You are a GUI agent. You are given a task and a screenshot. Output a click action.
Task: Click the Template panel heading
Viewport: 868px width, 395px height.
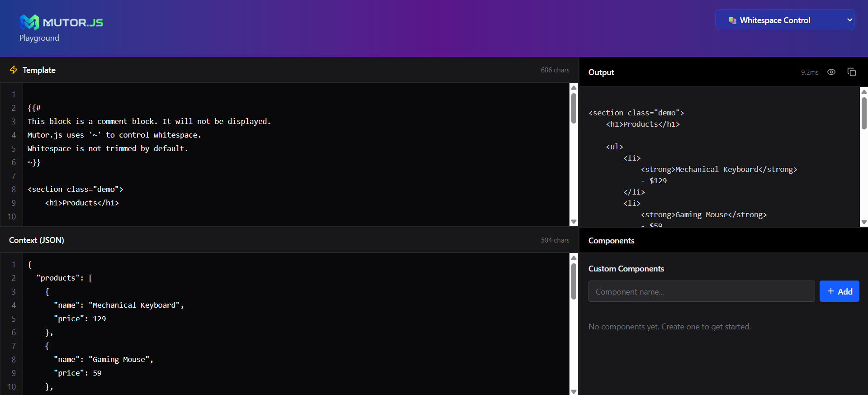[x=39, y=70]
